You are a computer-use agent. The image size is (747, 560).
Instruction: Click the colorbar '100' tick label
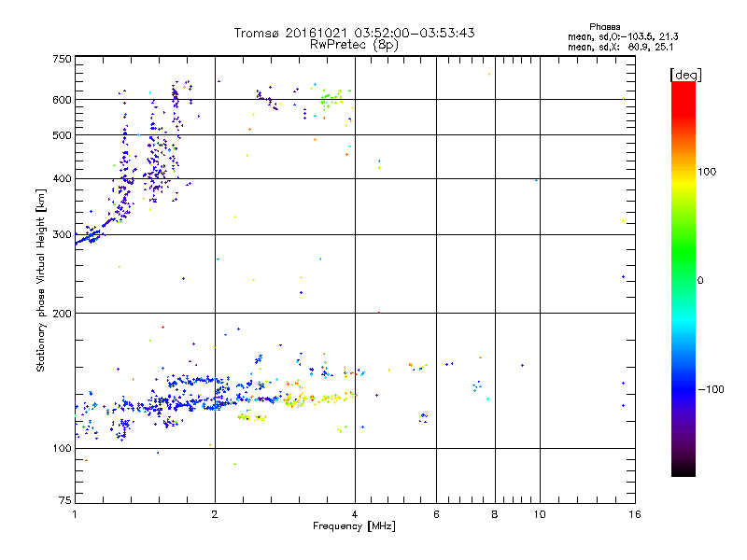707,172
